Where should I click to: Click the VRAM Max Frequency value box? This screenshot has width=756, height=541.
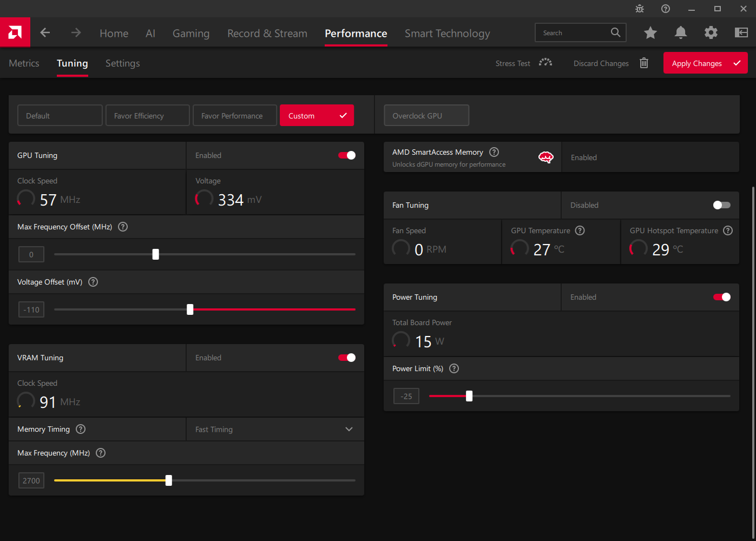[x=31, y=480]
